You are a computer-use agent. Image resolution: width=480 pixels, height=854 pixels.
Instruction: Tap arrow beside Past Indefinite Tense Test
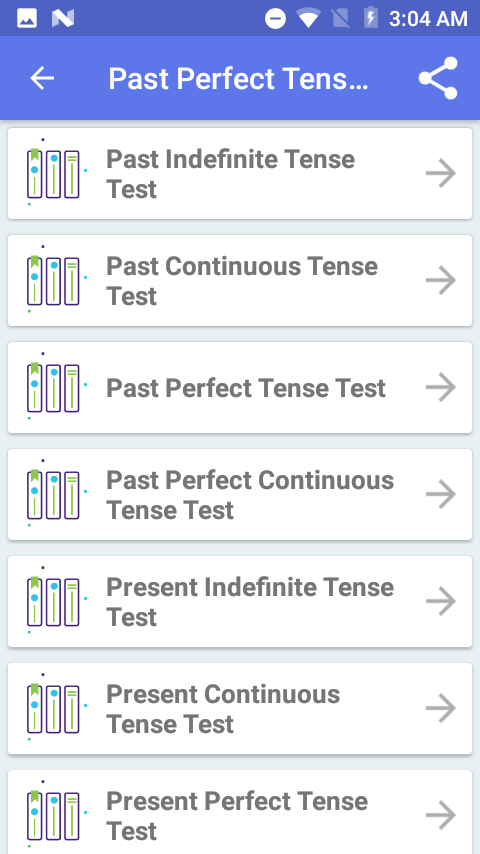(441, 174)
